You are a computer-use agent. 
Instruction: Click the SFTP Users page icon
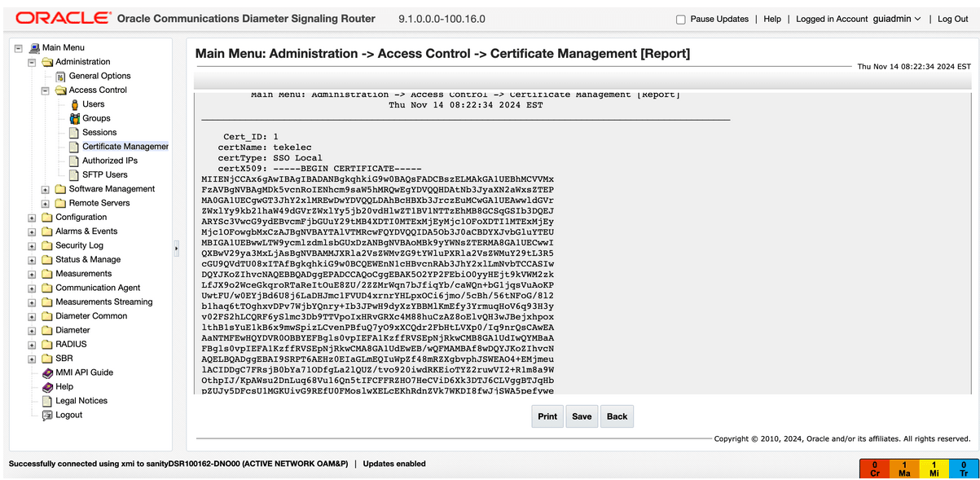[x=74, y=174]
